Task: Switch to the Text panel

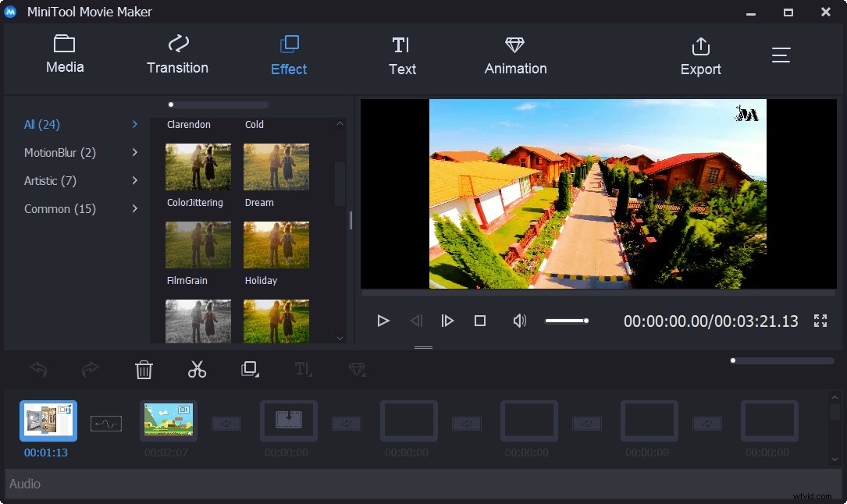Action: (402, 55)
